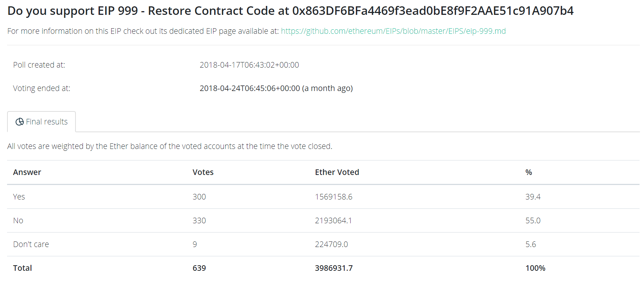Screen dimensions: 644x289
Task: Select the Don't care answer row
Action: tap(323, 244)
